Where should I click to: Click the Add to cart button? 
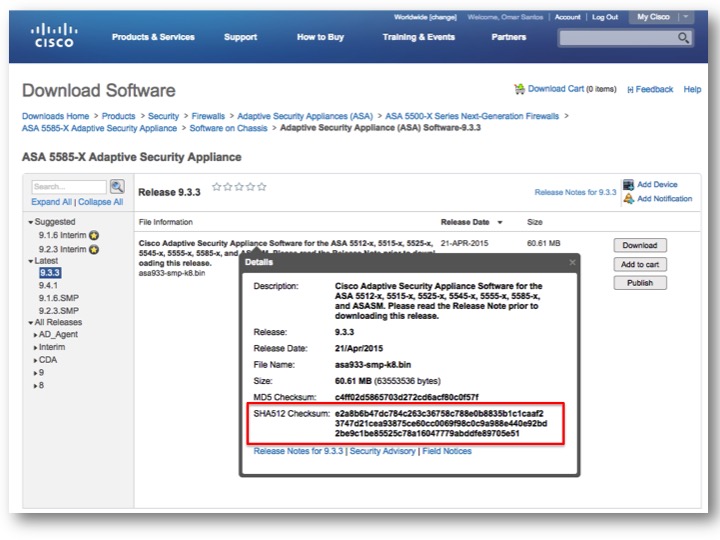640,264
